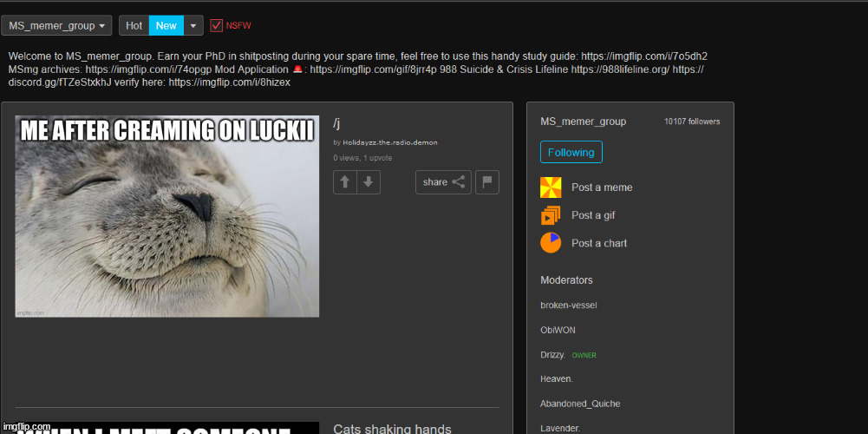Open the seal meme image thumbnail
Screen dimensions: 868x434
(x=167, y=217)
